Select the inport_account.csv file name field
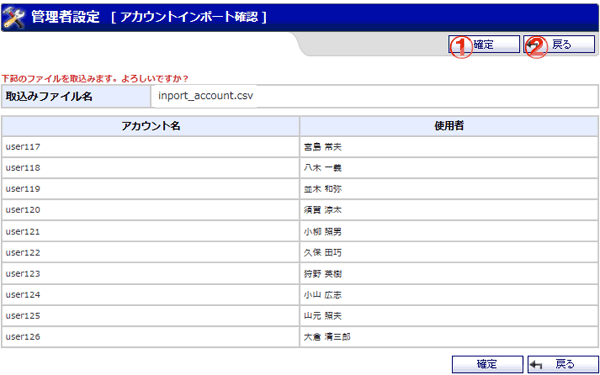 point(374,96)
